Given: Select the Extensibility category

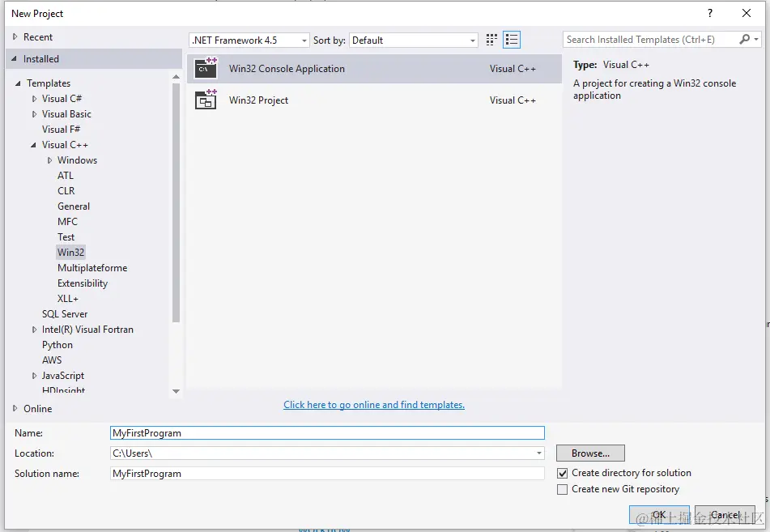Looking at the screenshot, I should click(83, 283).
